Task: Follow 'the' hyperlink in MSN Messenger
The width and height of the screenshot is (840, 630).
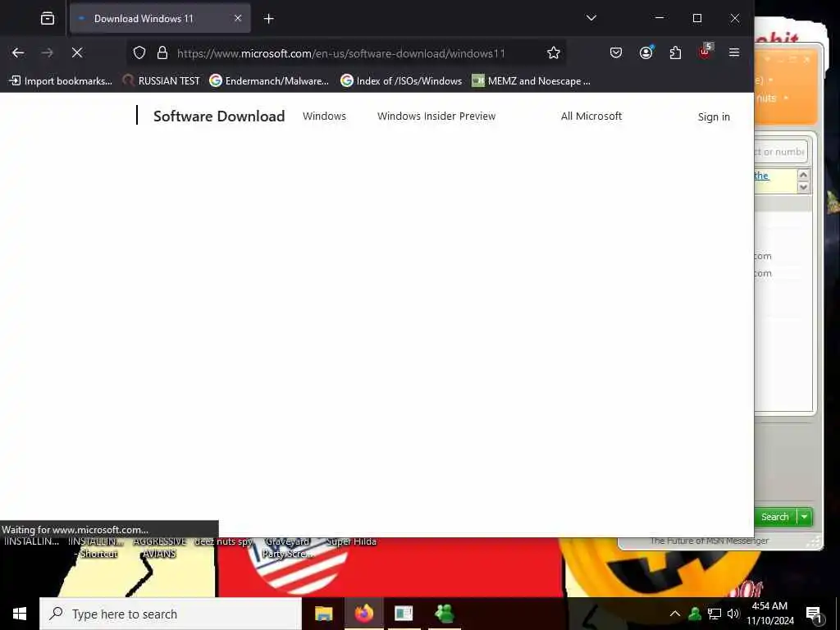Action: 761,176
